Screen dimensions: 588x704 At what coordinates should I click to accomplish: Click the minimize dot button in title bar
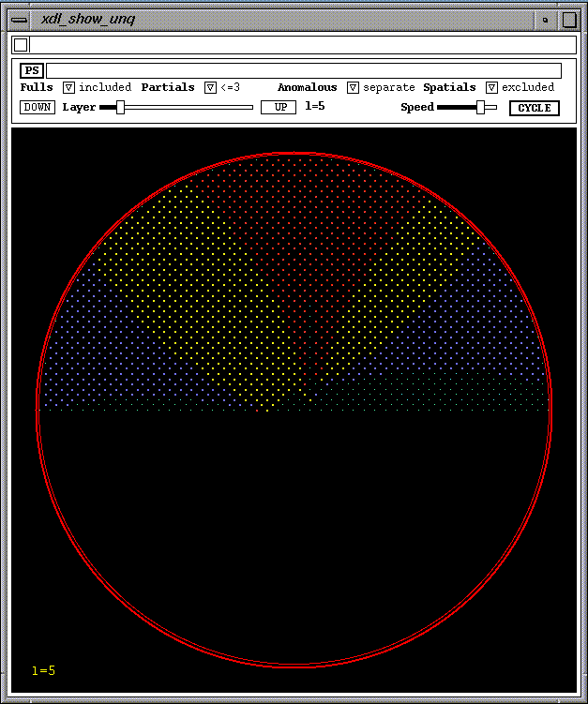click(545, 19)
